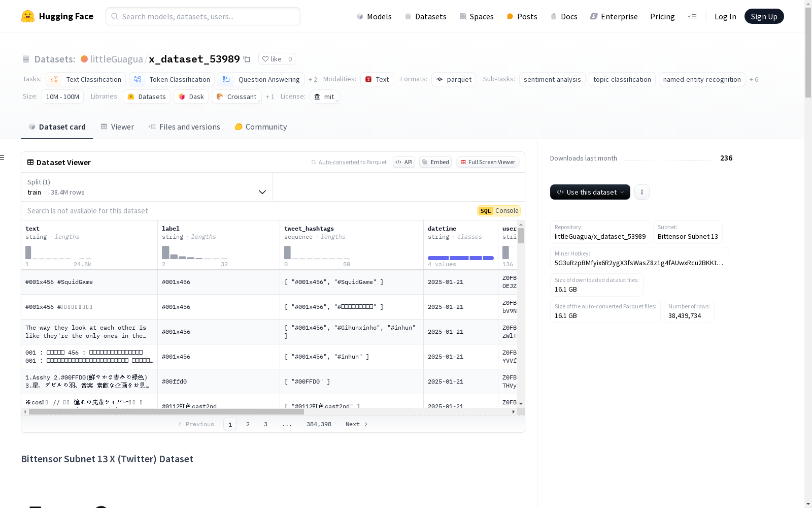Click the Embed button

click(x=435, y=162)
